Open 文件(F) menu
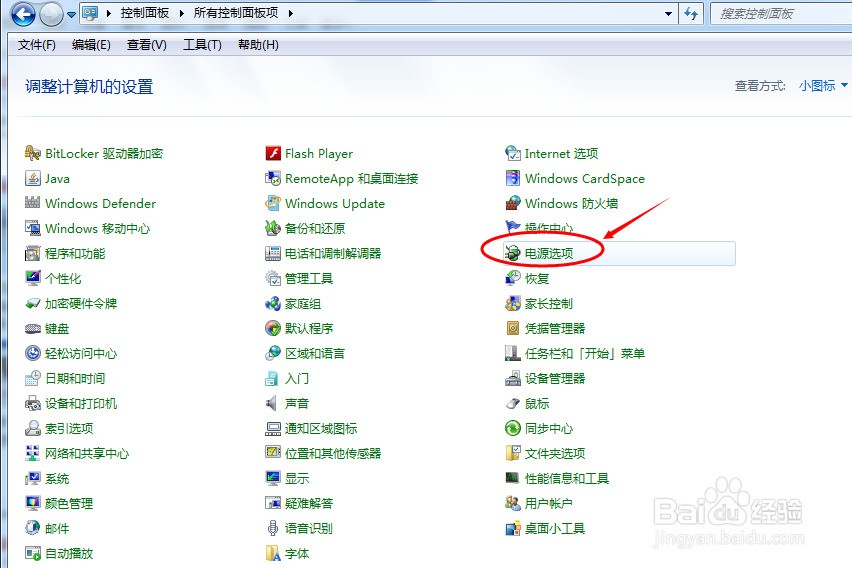852x568 pixels. 36,45
